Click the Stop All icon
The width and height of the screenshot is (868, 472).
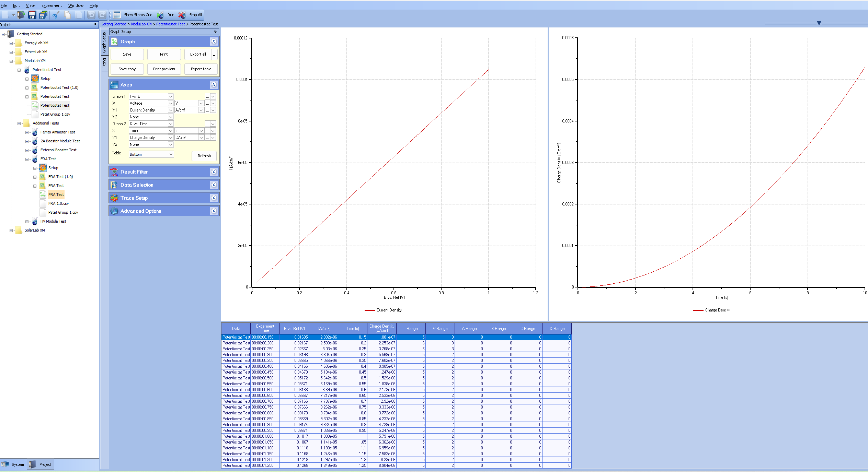(182, 15)
